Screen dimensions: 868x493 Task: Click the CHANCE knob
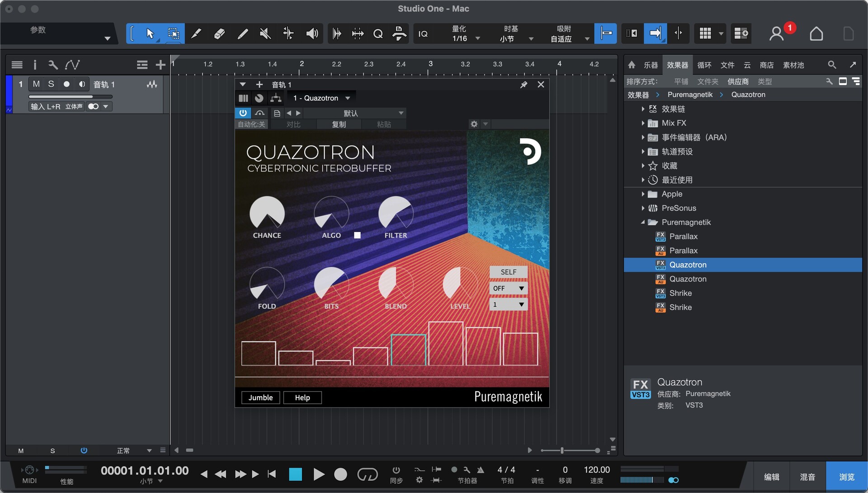[267, 213]
